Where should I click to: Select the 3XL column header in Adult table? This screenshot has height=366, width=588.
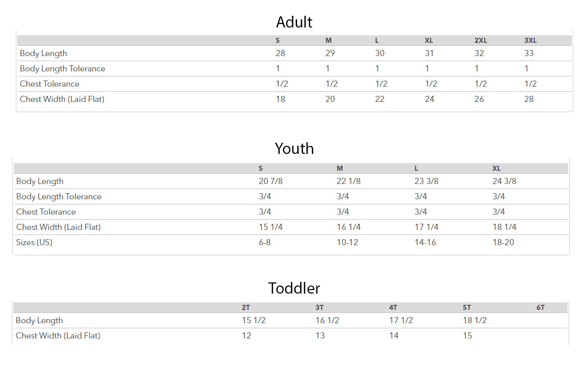[x=530, y=41]
